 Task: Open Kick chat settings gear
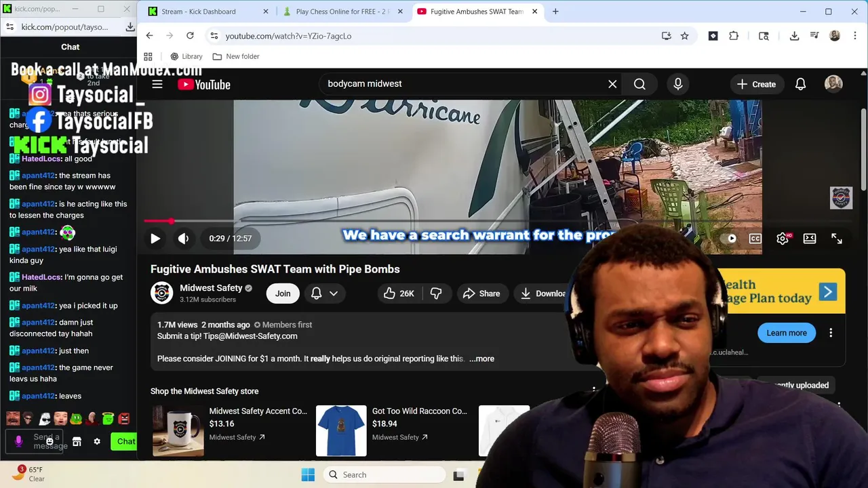coord(97,441)
